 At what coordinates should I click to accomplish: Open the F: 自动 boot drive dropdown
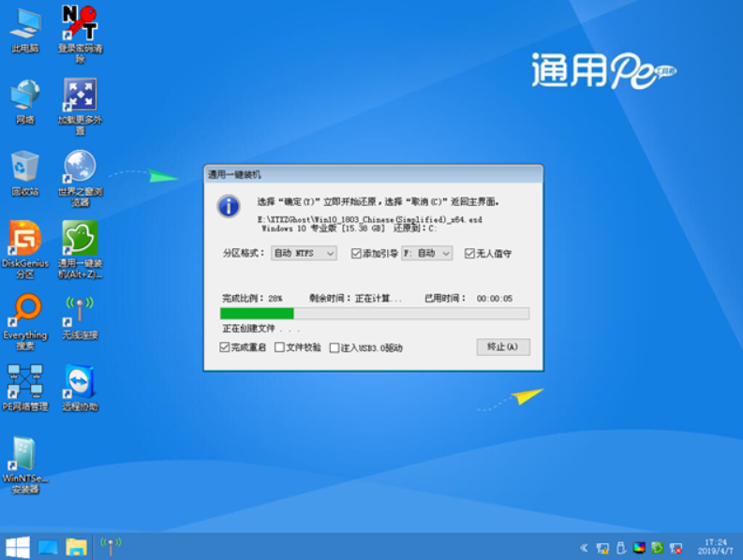[x=426, y=254]
